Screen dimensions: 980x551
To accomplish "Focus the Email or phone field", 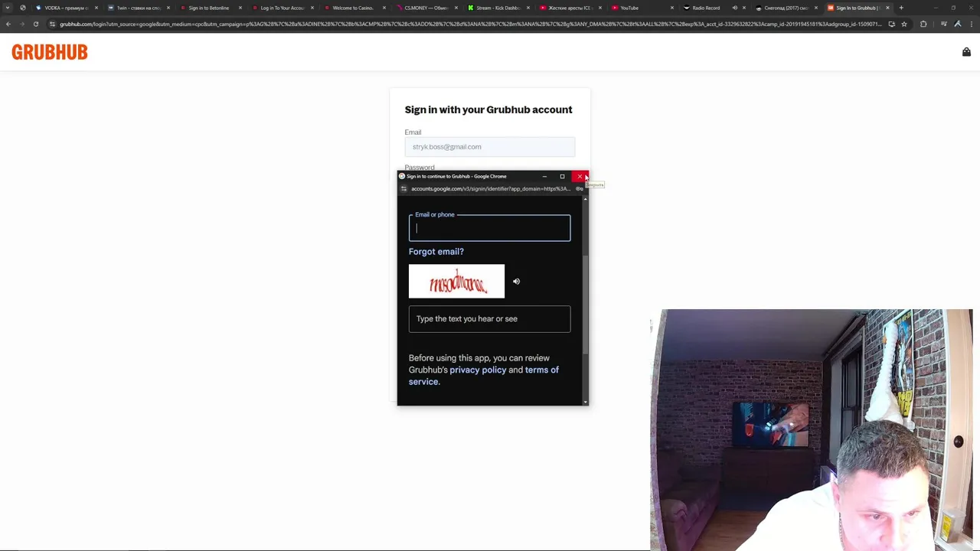I will (x=489, y=228).
